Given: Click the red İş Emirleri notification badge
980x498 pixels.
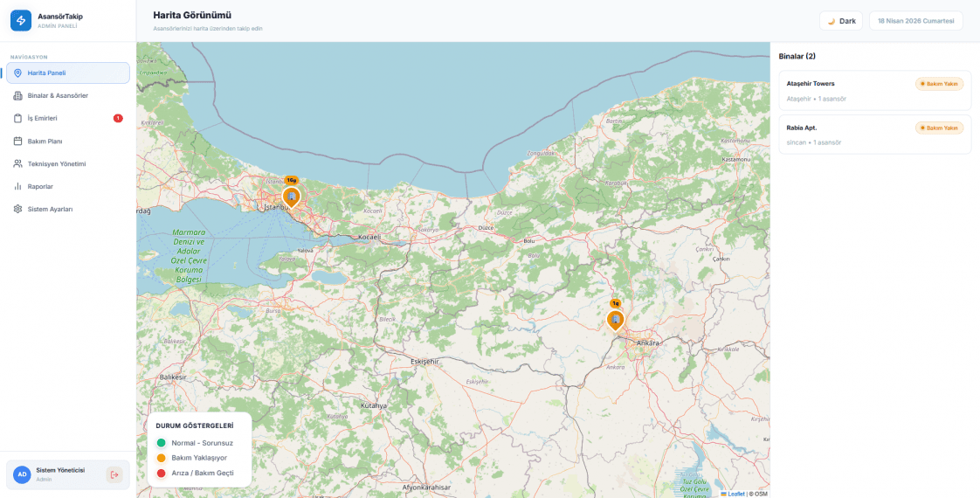Looking at the screenshot, I should coord(118,118).
